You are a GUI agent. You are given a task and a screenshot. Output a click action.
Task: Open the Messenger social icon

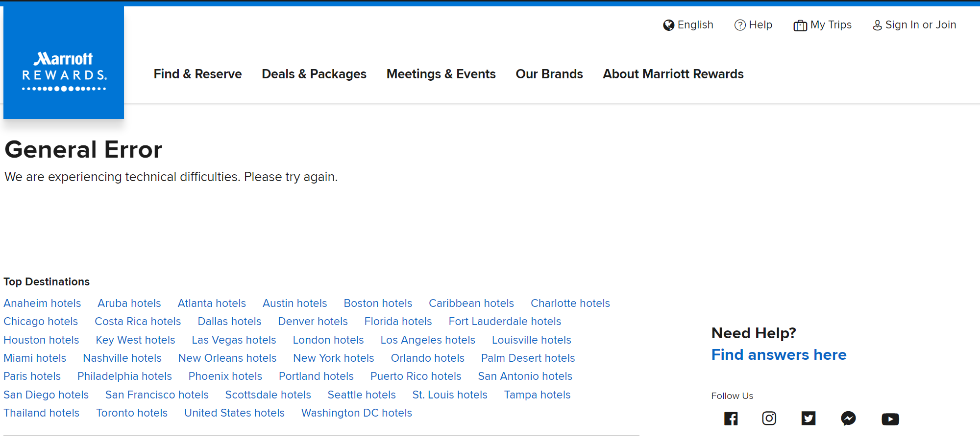click(x=848, y=419)
